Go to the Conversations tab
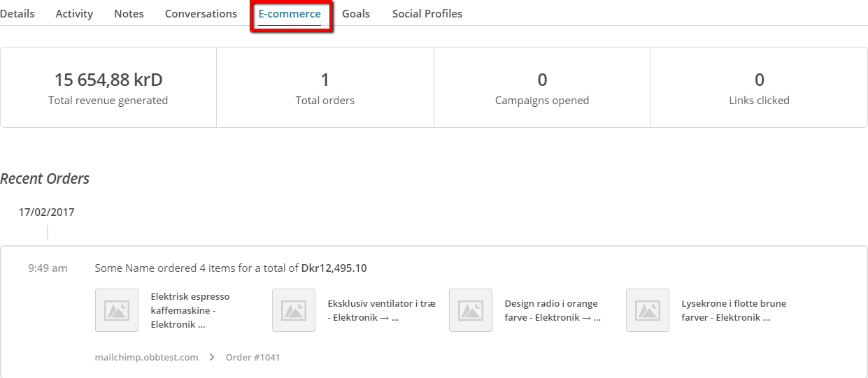 tap(201, 13)
